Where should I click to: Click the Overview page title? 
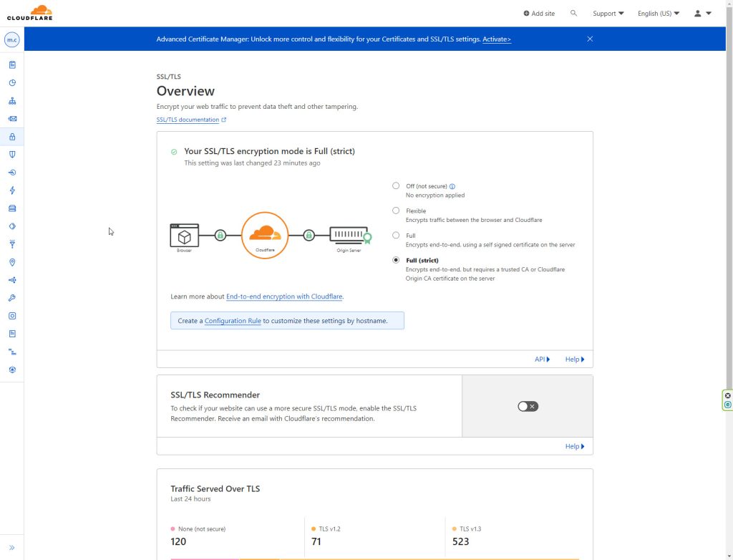click(x=185, y=91)
